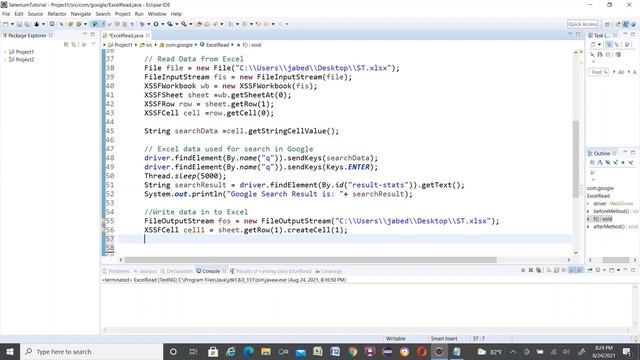Viewport: 640px width, 360px height.
Task: Switch to the Console tab
Action: pos(211,271)
